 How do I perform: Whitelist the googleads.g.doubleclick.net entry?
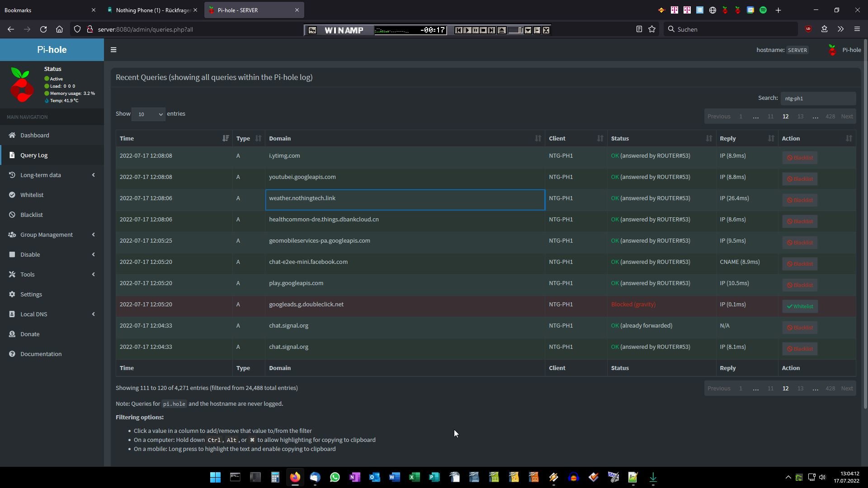(x=800, y=306)
